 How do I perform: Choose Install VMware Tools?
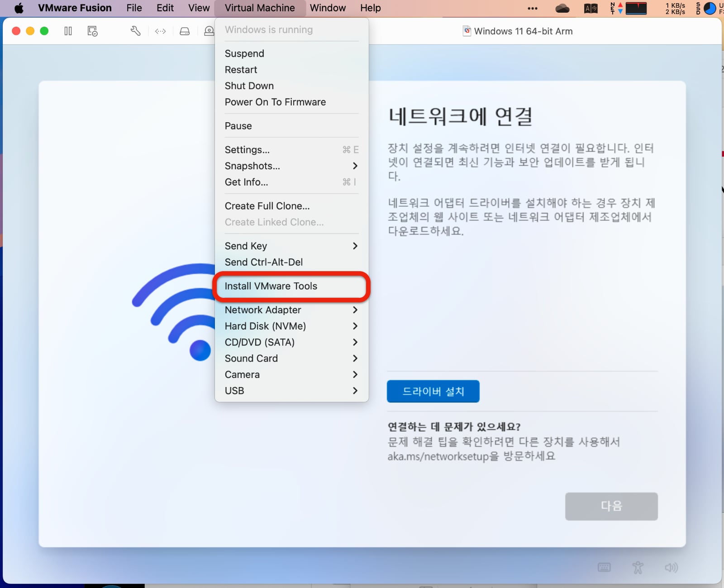[291, 286]
